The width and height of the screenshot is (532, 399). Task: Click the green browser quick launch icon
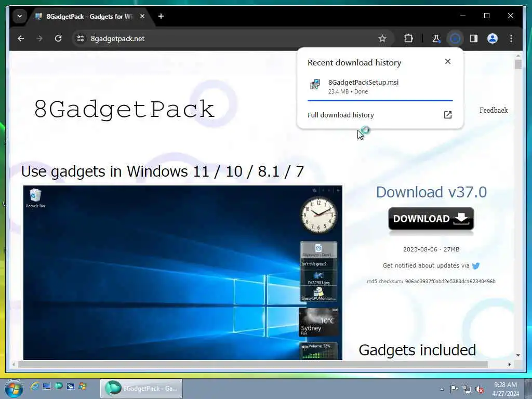tap(59, 386)
